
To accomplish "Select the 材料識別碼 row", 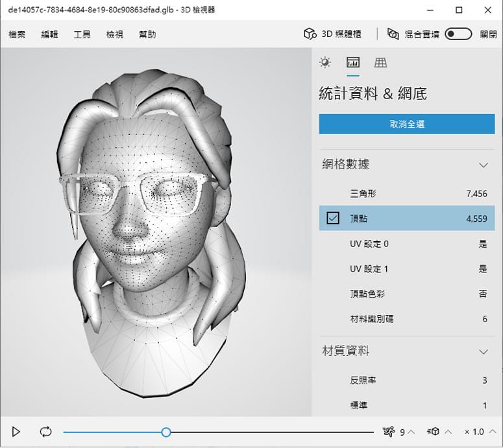I will click(407, 318).
